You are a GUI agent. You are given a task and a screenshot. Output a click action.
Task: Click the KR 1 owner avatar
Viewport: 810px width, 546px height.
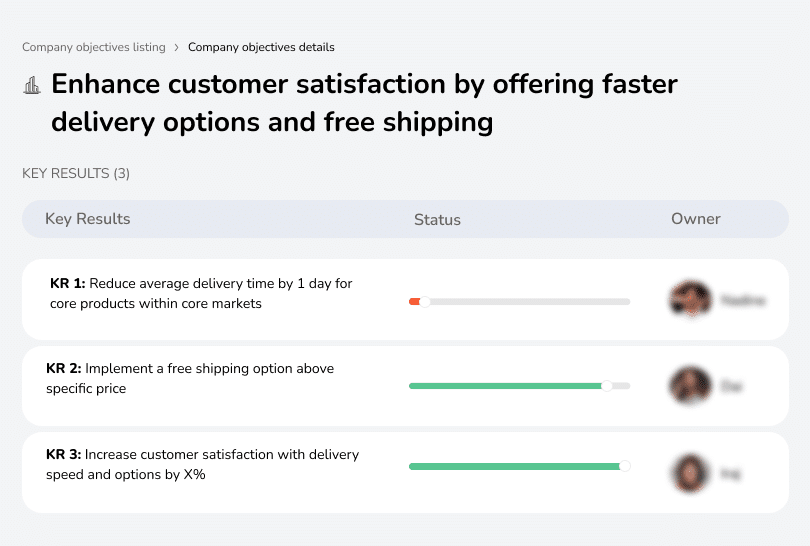[690, 300]
